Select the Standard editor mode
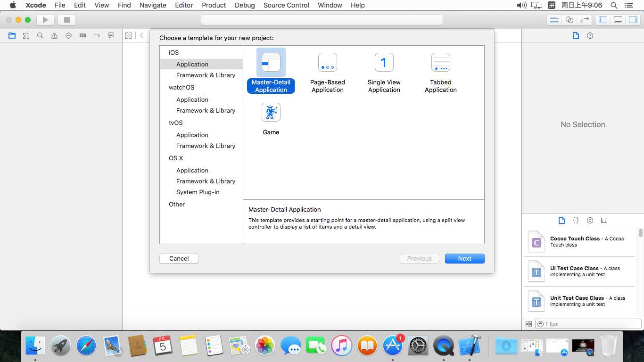644x362 pixels. (x=554, y=20)
